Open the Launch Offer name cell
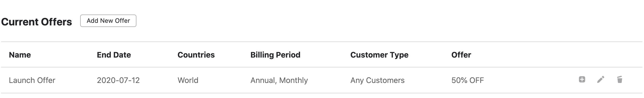644x98 pixels. click(32, 80)
